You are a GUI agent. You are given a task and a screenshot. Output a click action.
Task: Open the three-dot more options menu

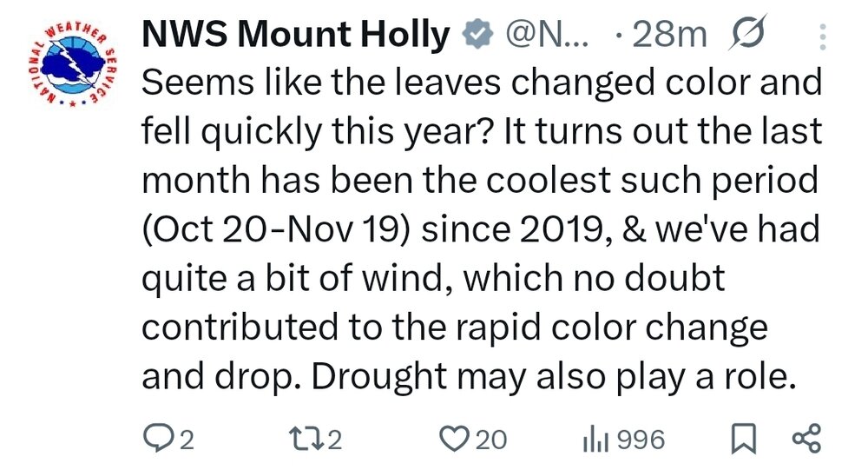(823, 36)
